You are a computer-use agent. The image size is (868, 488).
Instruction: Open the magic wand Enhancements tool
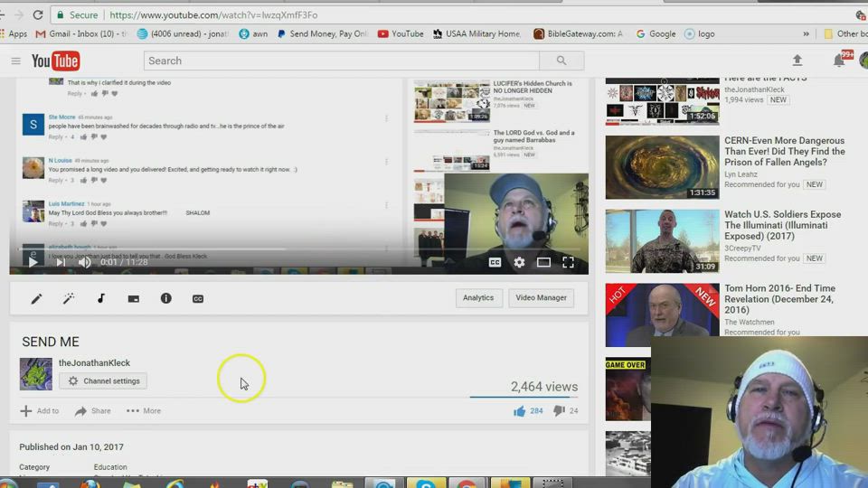69,298
